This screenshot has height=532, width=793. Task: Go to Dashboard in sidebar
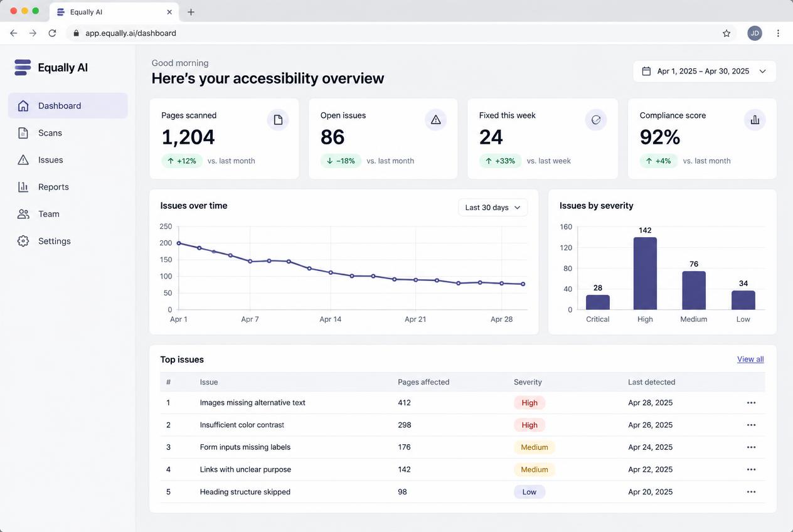click(x=68, y=105)
